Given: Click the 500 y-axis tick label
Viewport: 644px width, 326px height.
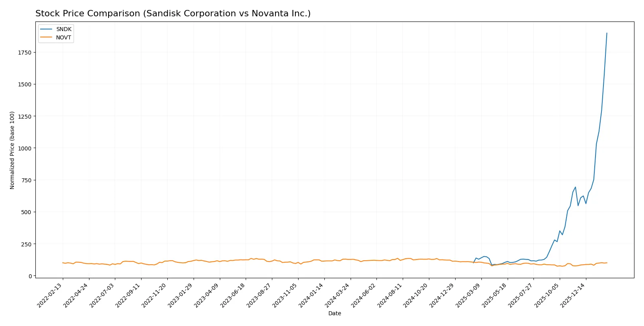Looking at the screenshot, I should pyautogui.click(x=26, y=212).
